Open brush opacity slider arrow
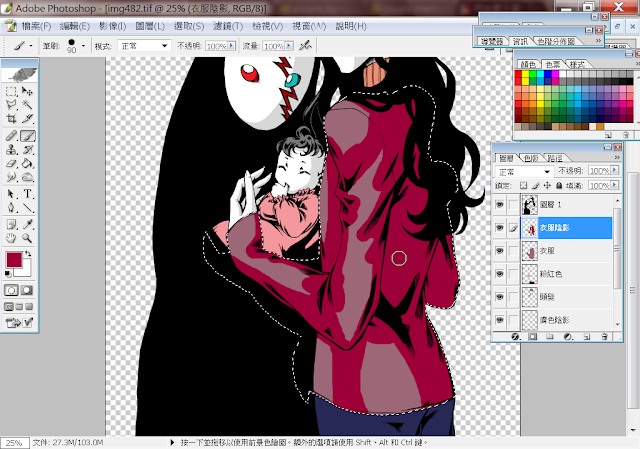This screenshot has width=640, height=449. pyautogui.click(x=232, y=46)
